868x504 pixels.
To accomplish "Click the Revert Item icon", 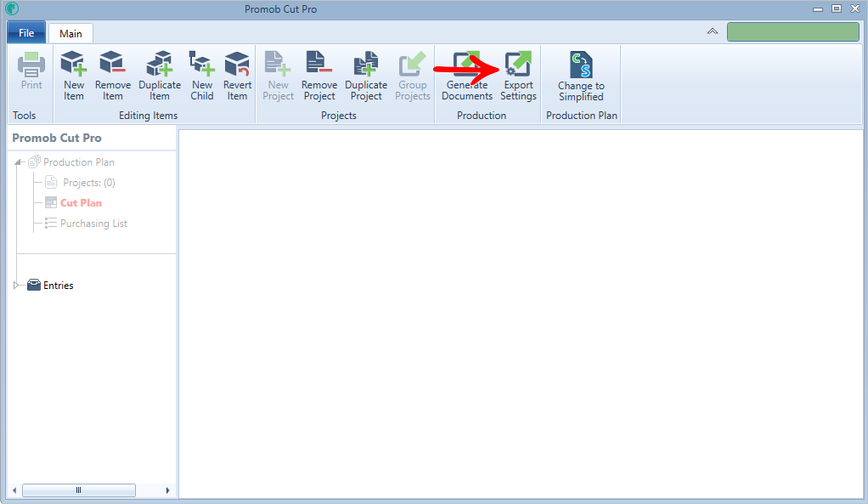I will tap(237, 65).
